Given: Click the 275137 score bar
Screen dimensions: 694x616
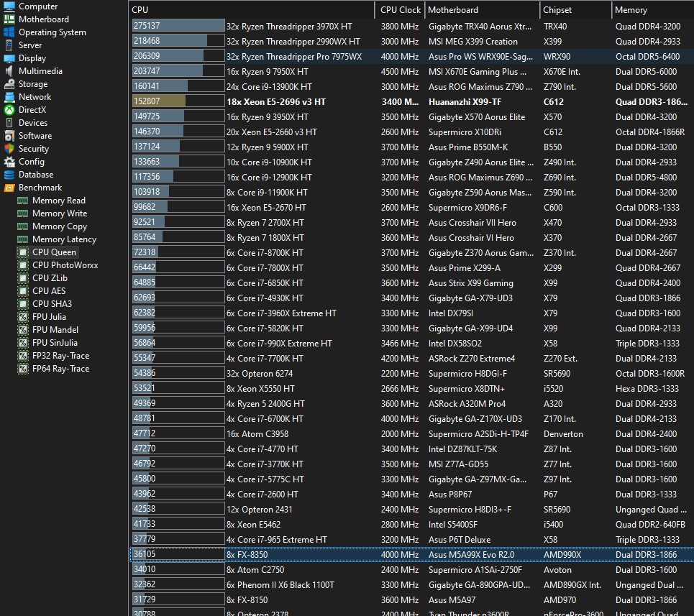Looking at the screenshot, I should point(178,26).
